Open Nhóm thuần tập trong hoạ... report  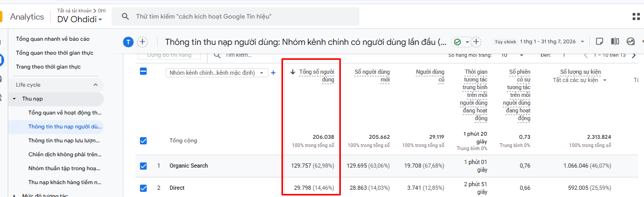pos(65,168)
